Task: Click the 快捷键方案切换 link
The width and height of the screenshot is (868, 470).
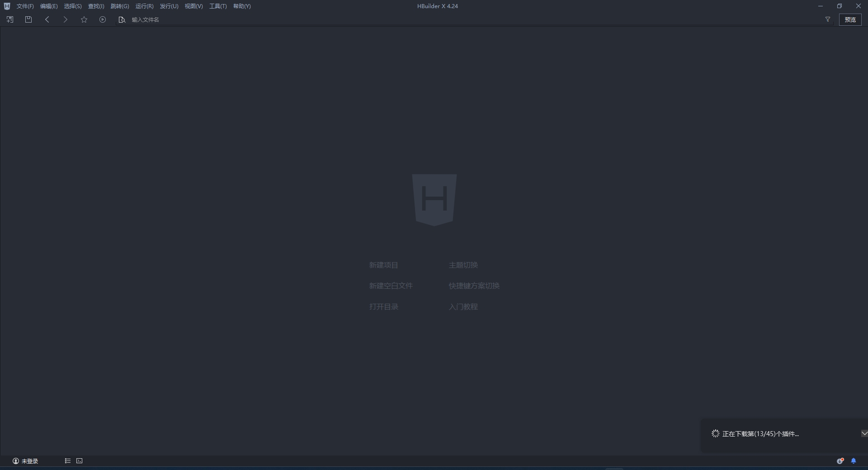Action: (x=474, y=286)
